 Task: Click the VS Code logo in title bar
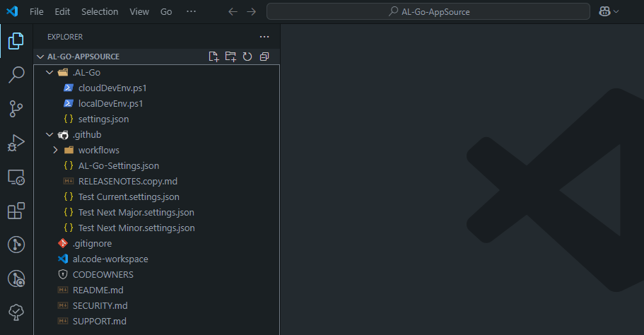(x=12, y=11)
